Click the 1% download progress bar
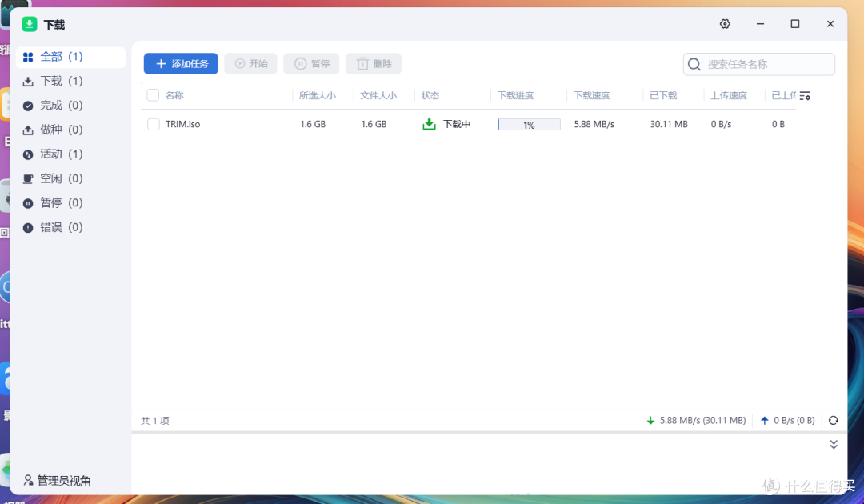This screenshot has height=504, width=864. [x=529, y=125]
